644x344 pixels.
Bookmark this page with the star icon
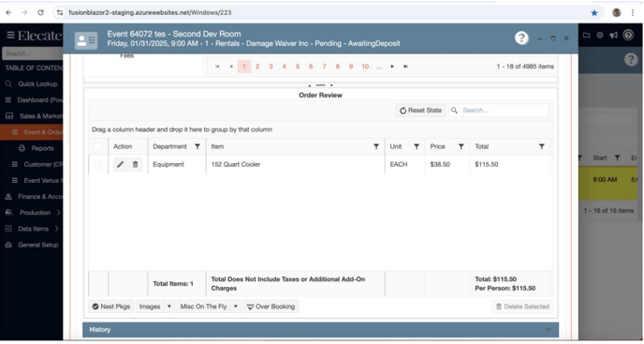point(594,13)
